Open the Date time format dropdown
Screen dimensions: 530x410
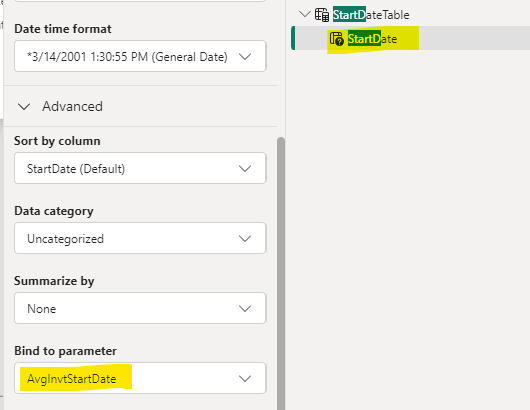140,56
